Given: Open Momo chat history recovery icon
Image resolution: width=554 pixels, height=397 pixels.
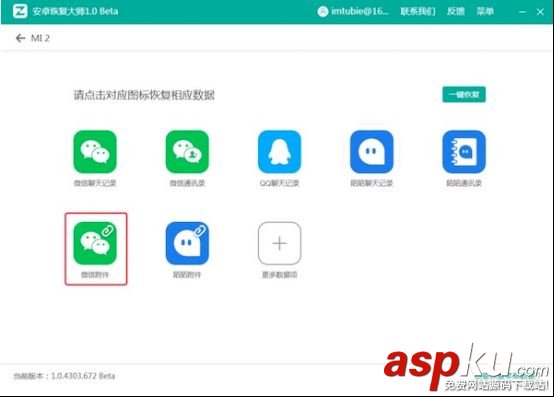Looking at the screenshot, I should click(x=372, y=152).
